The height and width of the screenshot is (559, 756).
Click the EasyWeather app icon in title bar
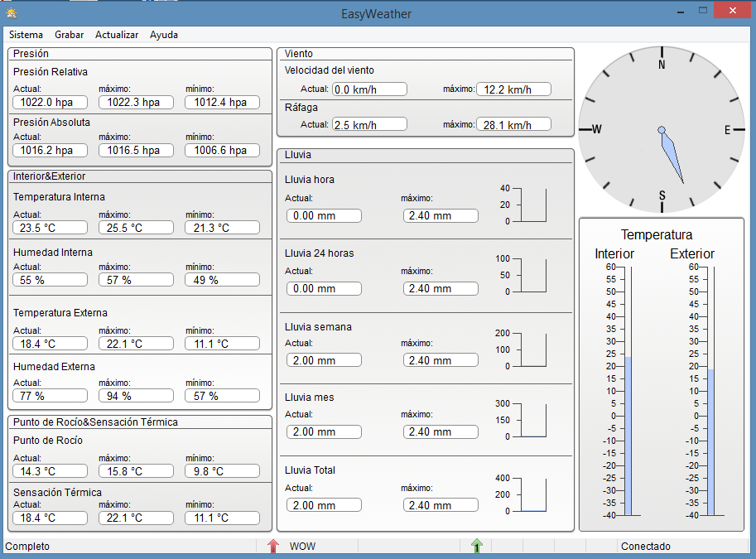[11, 12]
